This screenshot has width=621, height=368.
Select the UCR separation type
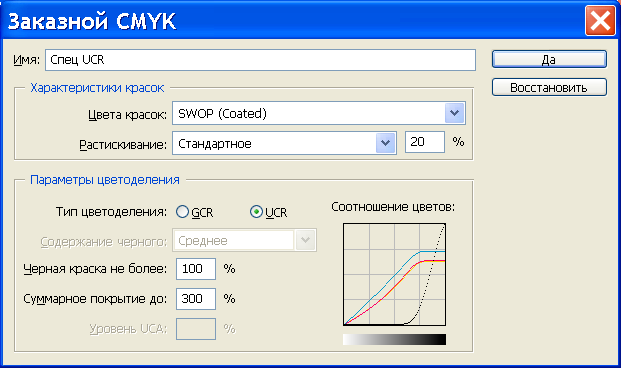click(x=269, y=212)
